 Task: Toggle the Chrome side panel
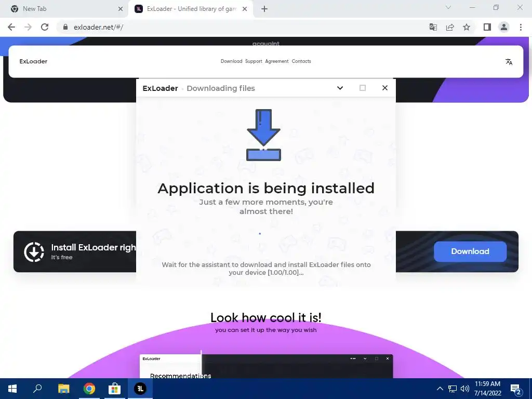487,27
